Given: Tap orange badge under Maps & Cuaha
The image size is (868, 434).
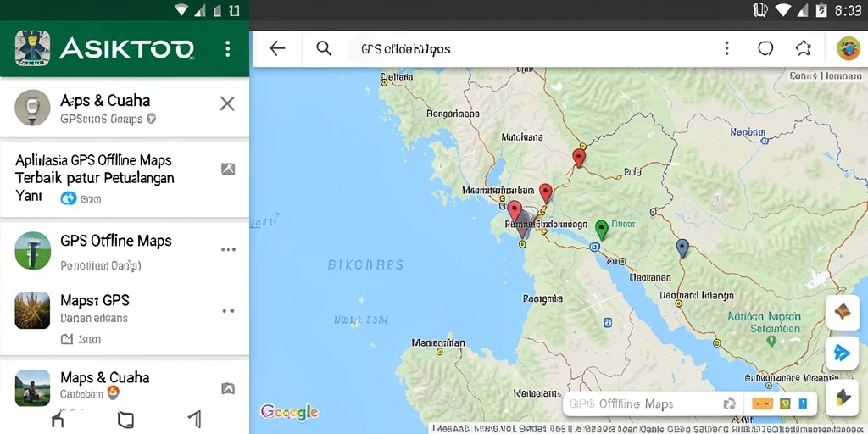Looking at the screenshot, I should (x=113, y=393).
